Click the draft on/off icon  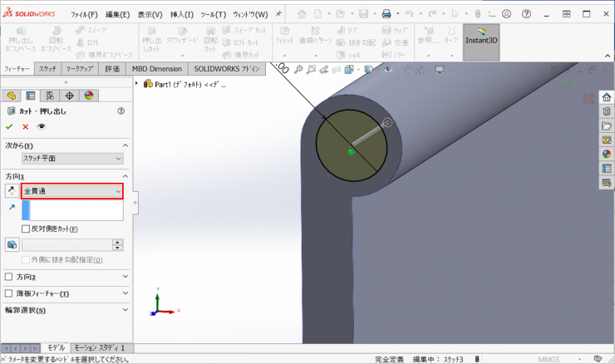click(12, 244)
